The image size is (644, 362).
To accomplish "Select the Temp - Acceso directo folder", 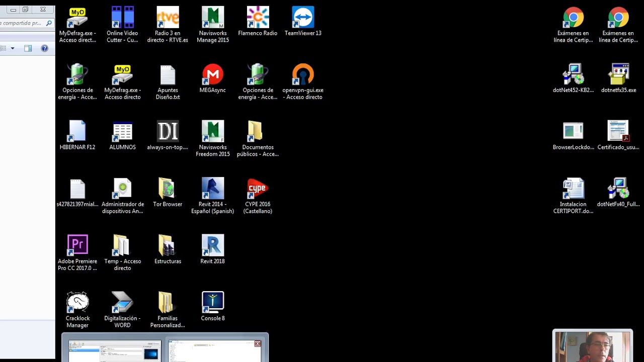I will point(122,253).
